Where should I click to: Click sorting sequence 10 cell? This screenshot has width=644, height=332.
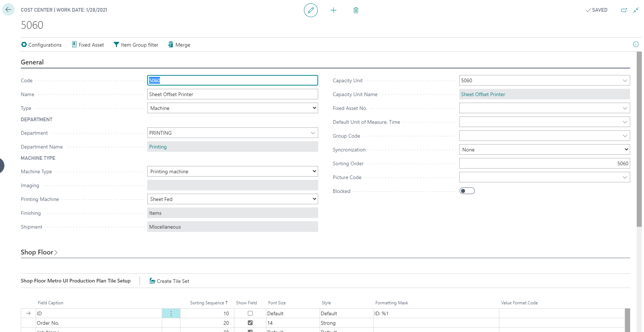(x=207, y=313)
